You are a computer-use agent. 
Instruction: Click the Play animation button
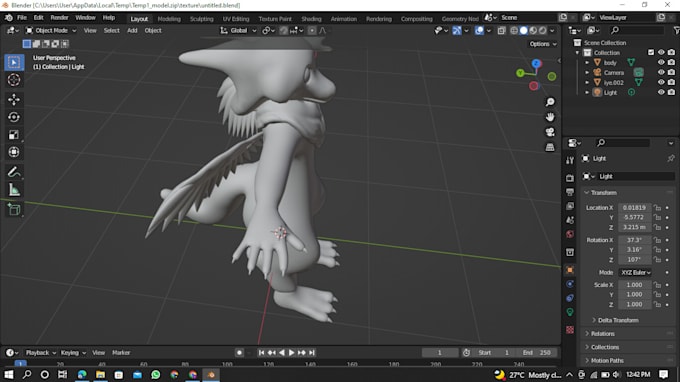pyautogui.click(x=291, y=353)
